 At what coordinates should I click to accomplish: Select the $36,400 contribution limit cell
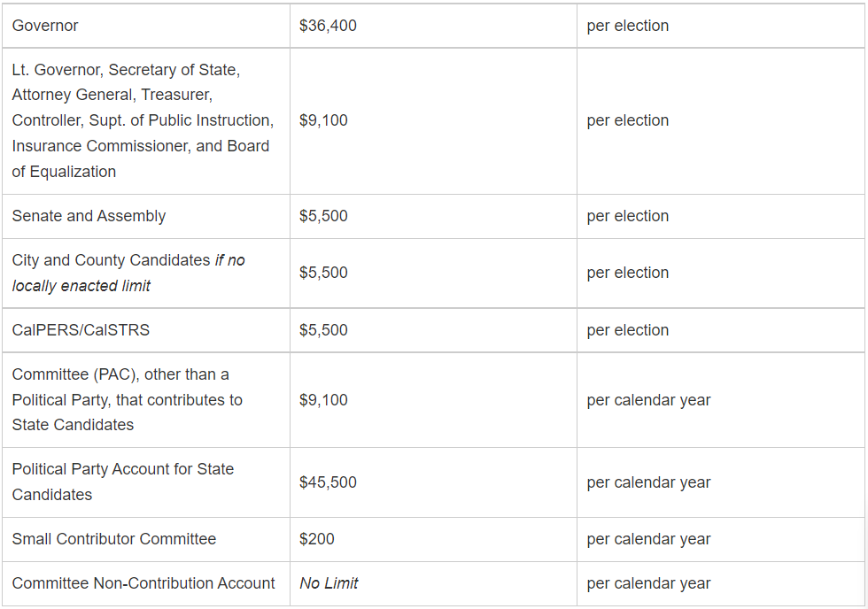coord(328,26)
